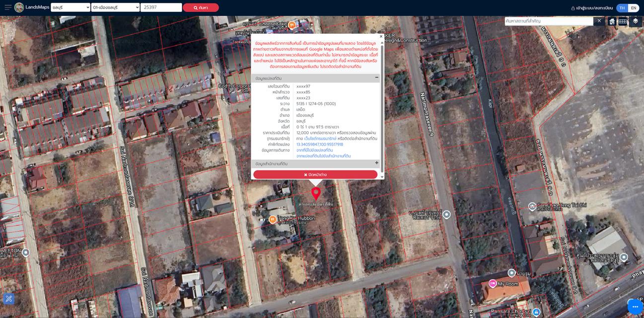Click the parcel number input showing 25397
The height and width of the screenshot is (318, 644).
coord(161,7)
